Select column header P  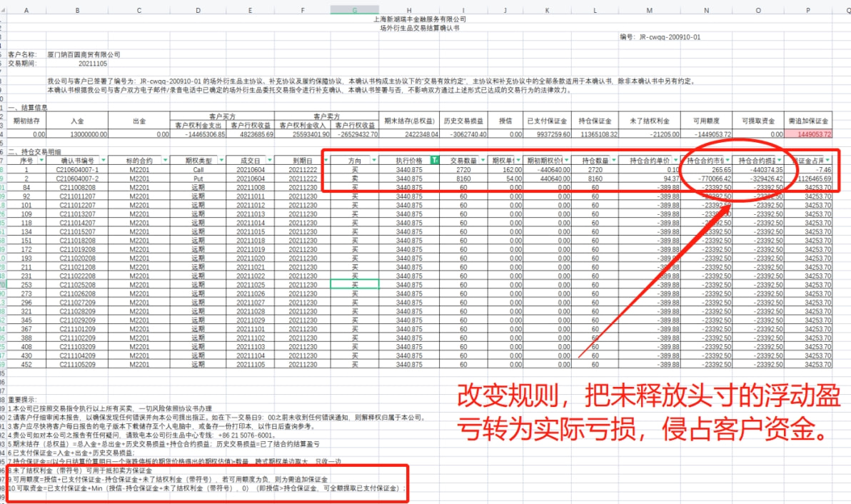tap(808, 11)
